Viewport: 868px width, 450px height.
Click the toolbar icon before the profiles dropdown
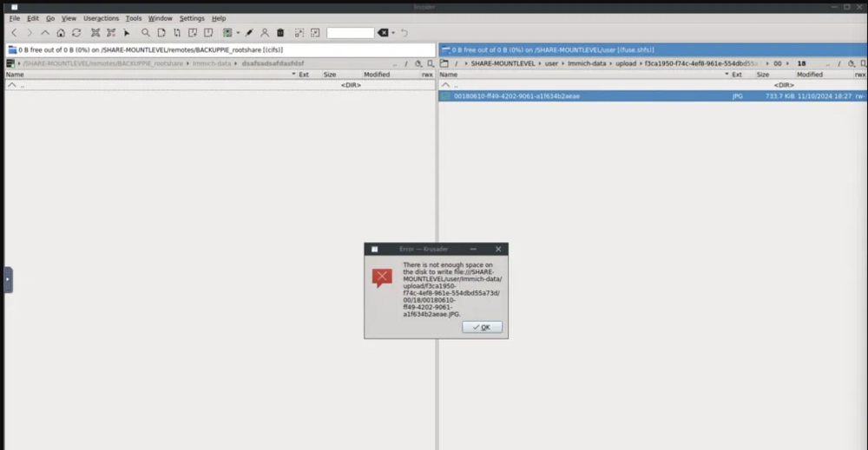208,33
